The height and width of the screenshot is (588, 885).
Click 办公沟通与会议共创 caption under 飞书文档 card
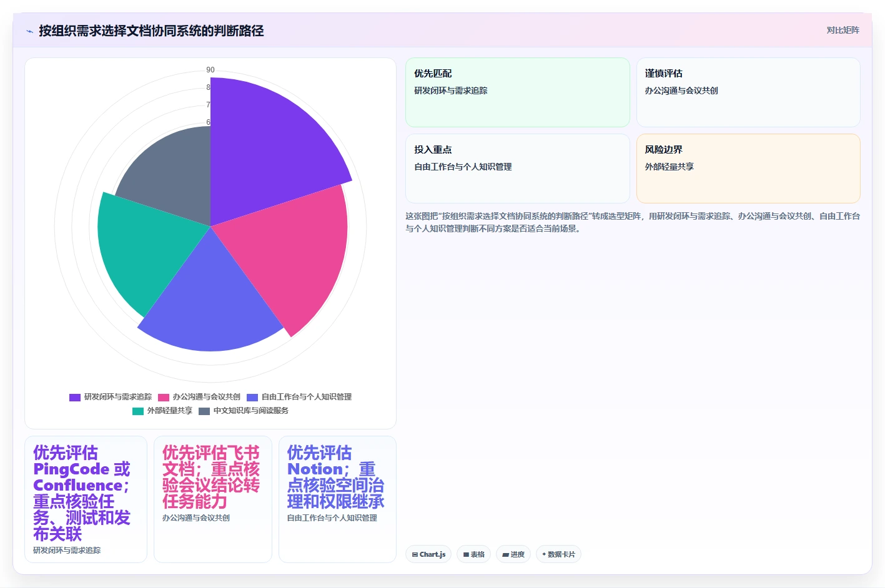click(196, 518)
